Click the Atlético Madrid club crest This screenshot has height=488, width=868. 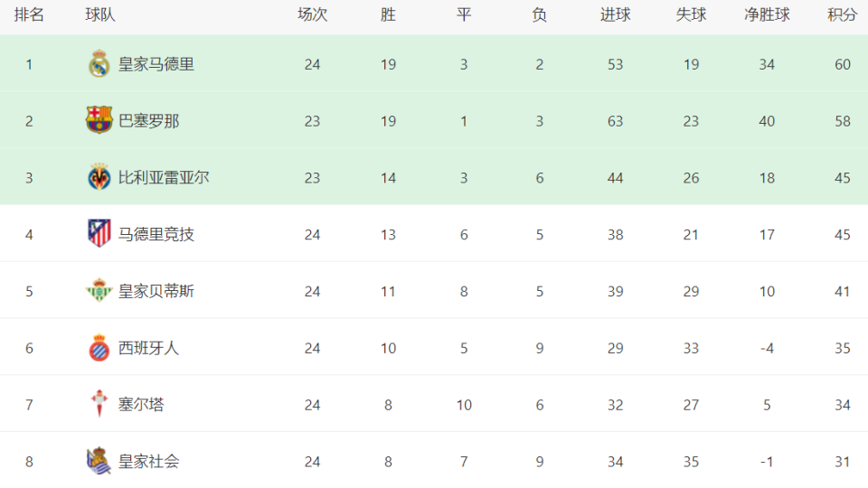point(99,234)
